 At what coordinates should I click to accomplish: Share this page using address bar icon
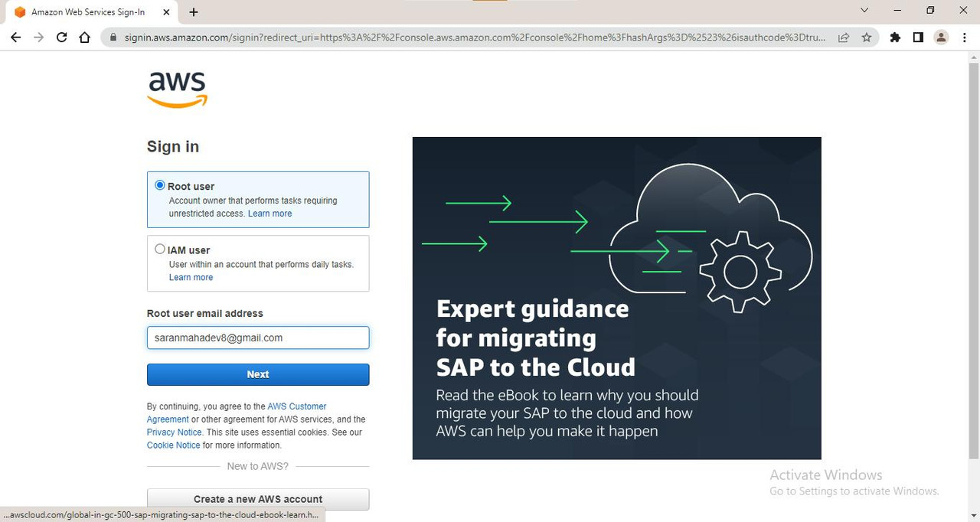843,37
